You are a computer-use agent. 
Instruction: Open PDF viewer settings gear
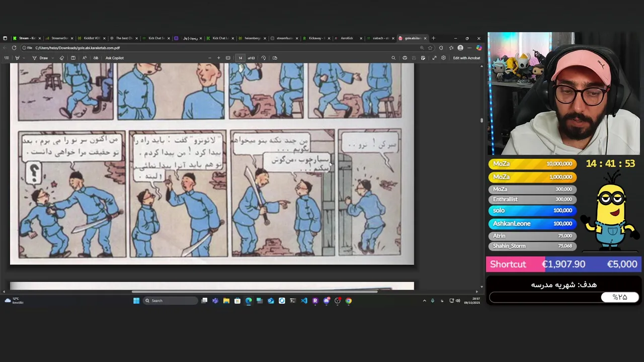pos(443,58)
